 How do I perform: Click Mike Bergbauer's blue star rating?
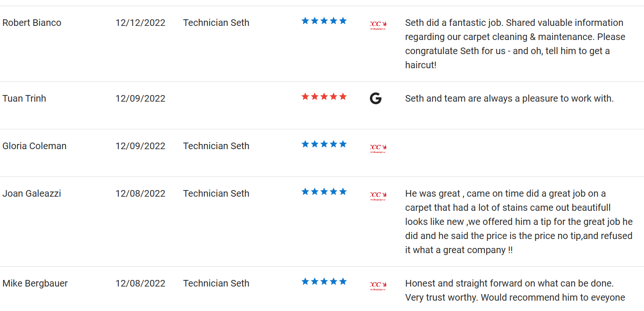[324, 281]
